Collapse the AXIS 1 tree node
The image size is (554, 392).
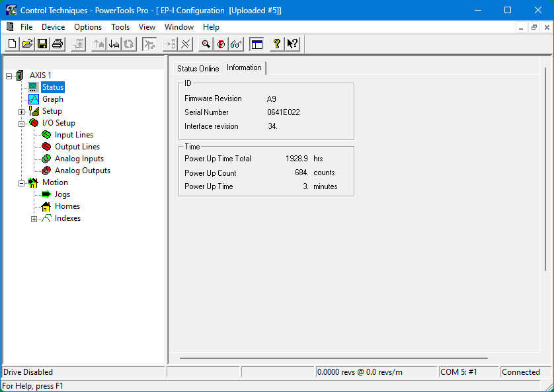pos(9,76)
